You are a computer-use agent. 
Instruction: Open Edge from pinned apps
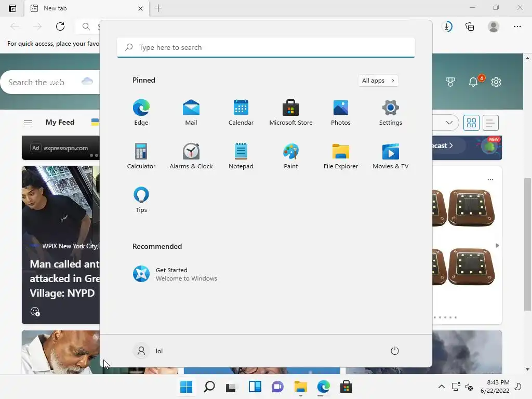pos(141,113)
